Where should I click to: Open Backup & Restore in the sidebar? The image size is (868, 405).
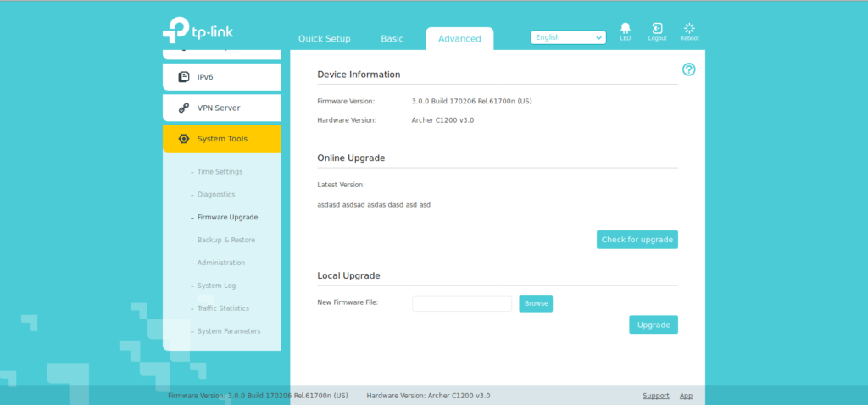point(225,240)
